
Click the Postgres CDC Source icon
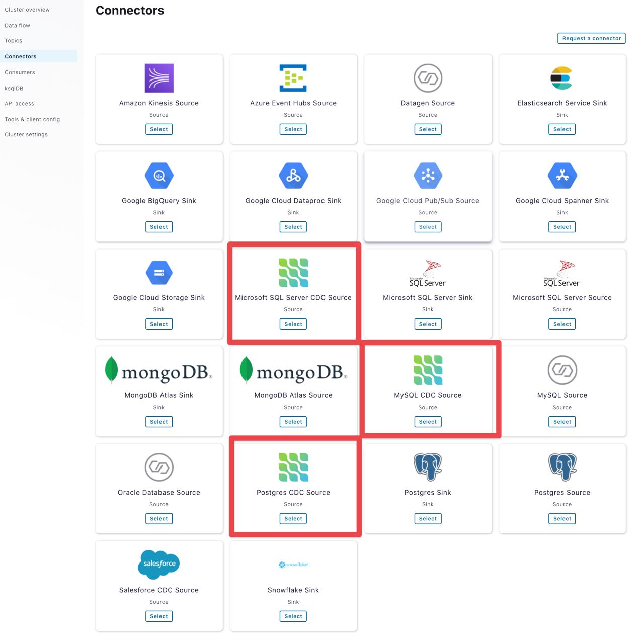(293, 467)
